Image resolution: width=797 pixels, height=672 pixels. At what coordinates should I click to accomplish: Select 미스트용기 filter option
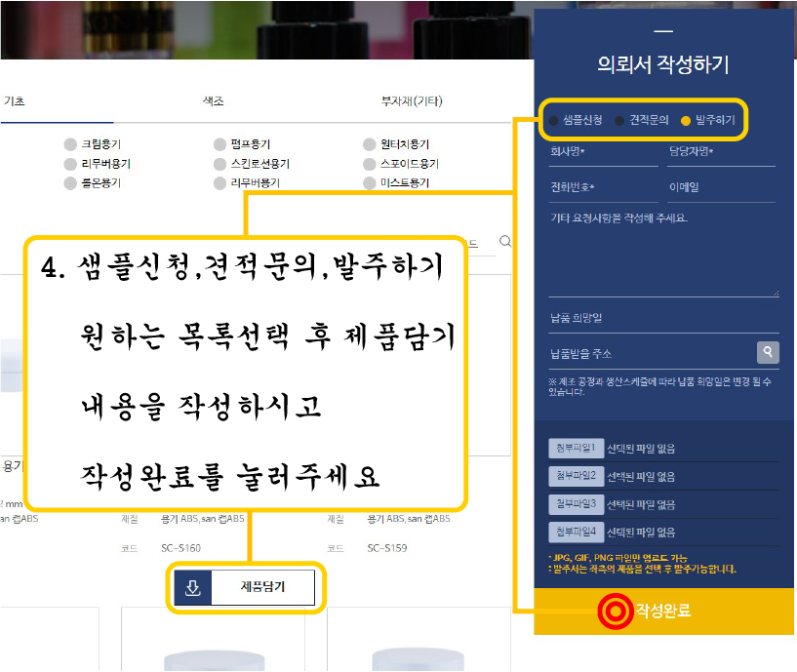(x=396, y=183)
